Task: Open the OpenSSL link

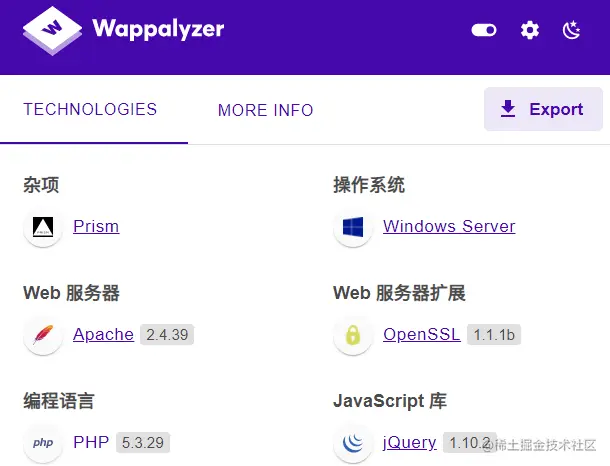Action: [x=422, y=334]
